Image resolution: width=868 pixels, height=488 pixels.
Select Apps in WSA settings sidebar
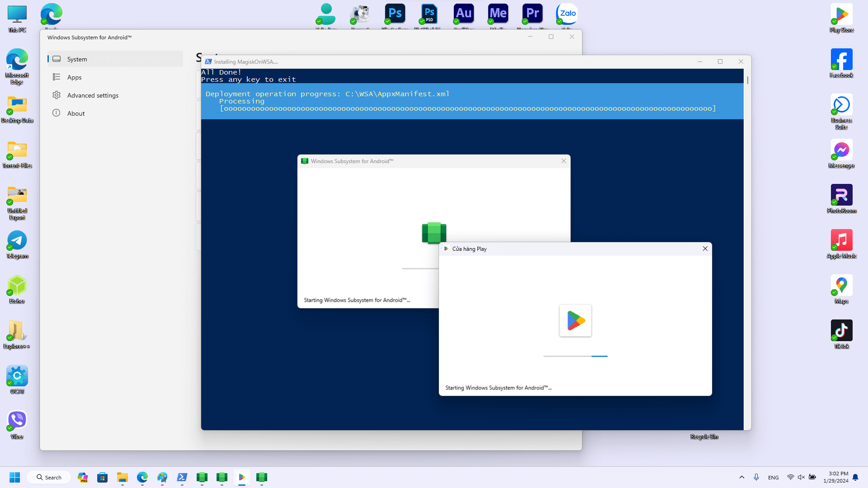(115, 77)
